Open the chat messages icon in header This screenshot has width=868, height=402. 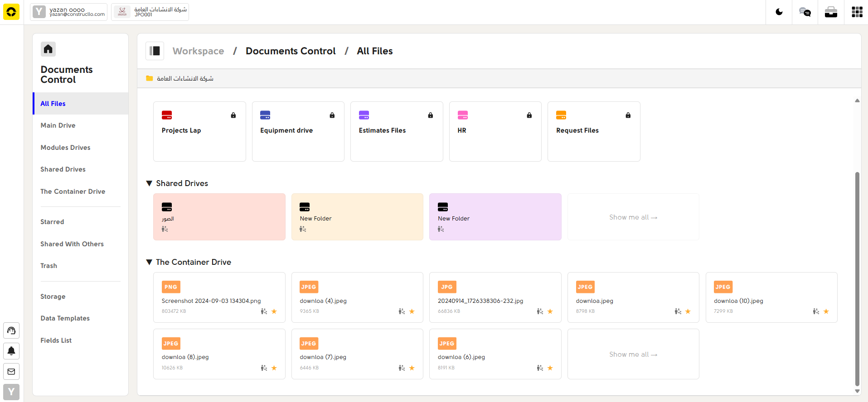pyautogui.click(x=805, y=12)
